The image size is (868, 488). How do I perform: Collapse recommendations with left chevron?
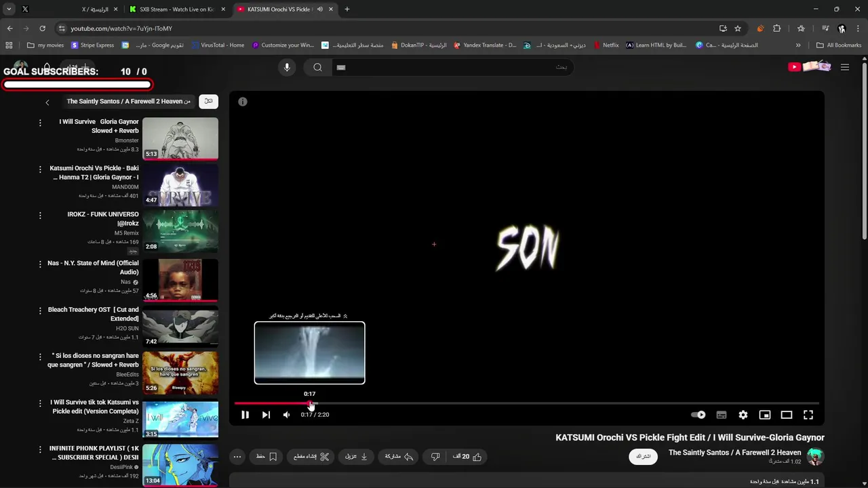coord(47,102)
